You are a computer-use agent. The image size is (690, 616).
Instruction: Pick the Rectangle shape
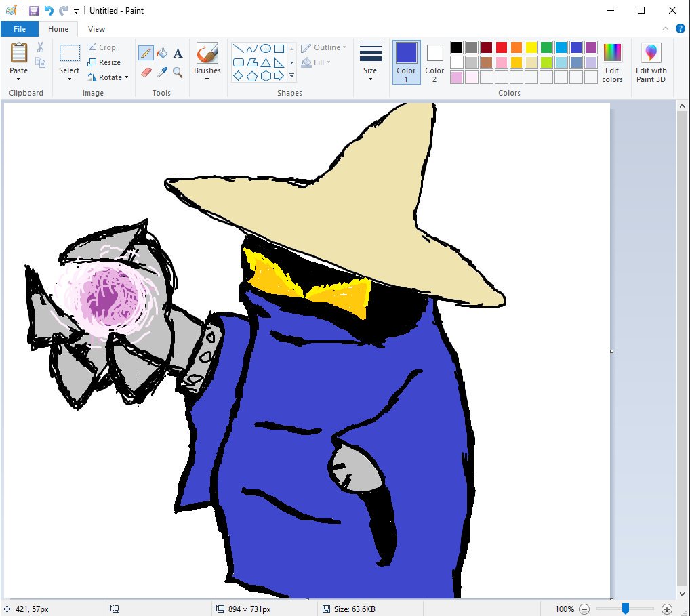point(279,48)
